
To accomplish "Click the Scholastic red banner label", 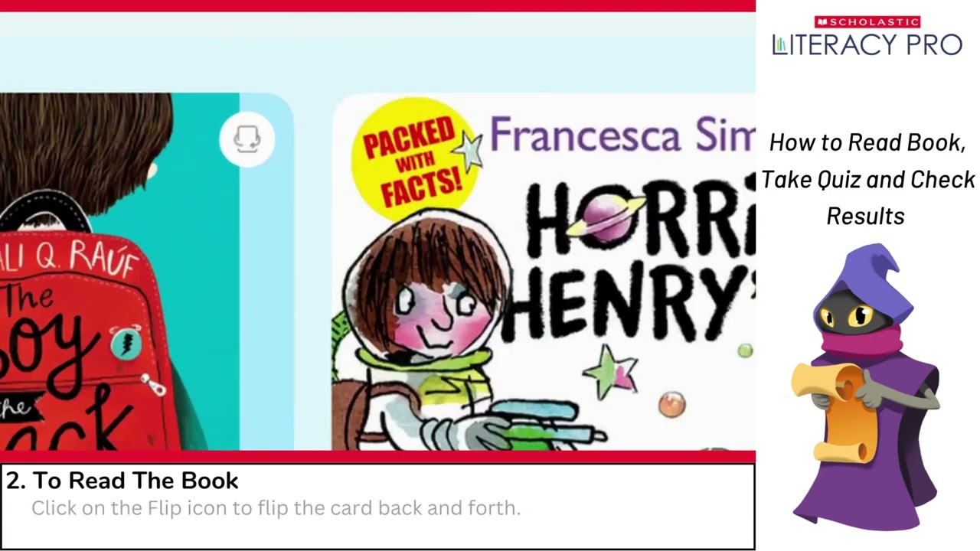I will [x=867, y=22].
